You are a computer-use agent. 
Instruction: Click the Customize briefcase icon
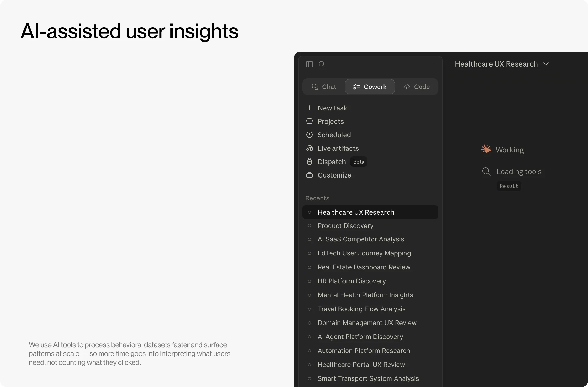309,175
